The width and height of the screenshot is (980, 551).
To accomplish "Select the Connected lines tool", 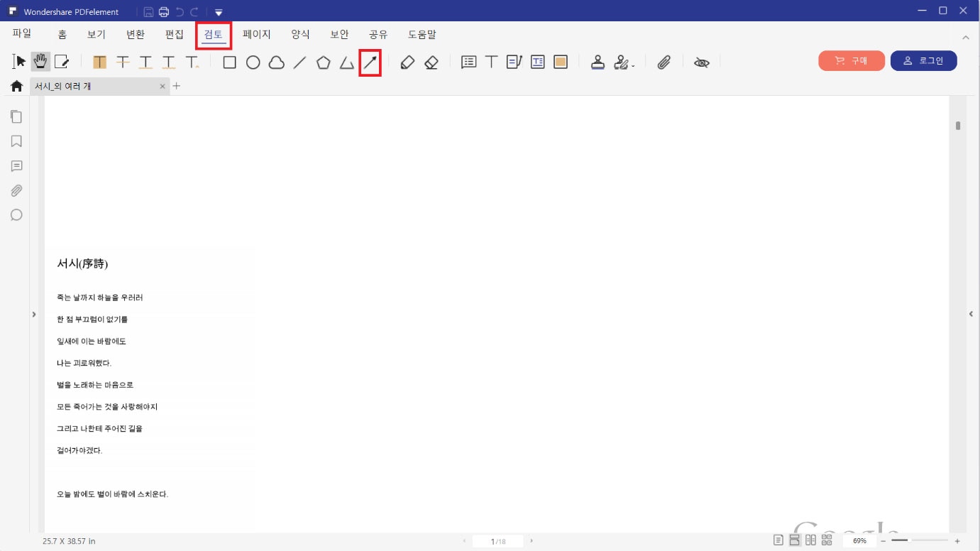I will click(346, 62).
